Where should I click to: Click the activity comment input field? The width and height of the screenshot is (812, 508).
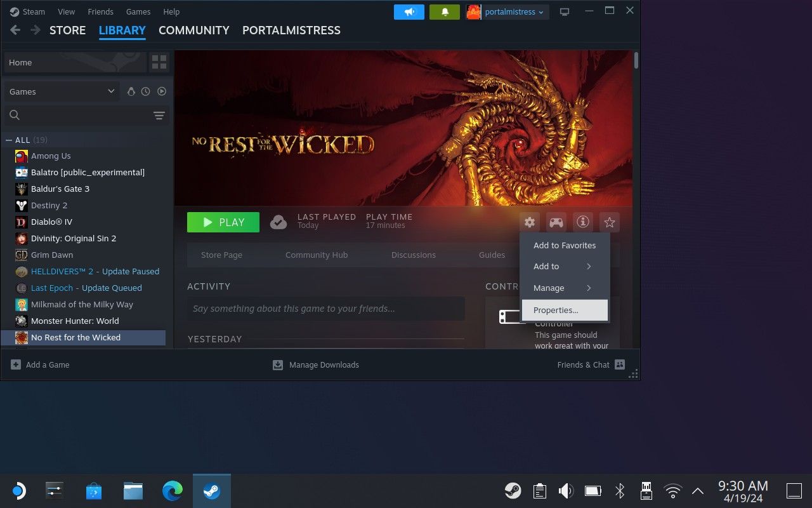click(x=326, y=309)
